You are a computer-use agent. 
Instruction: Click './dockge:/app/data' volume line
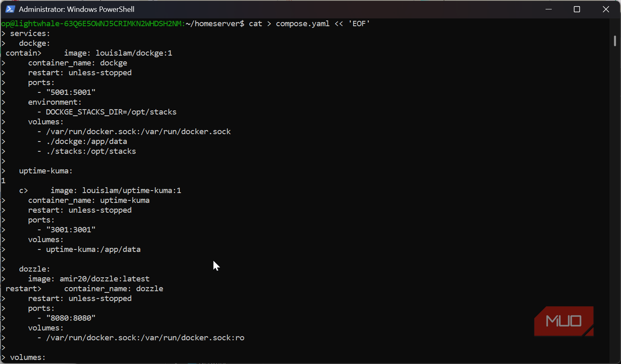tap(86, 141)
